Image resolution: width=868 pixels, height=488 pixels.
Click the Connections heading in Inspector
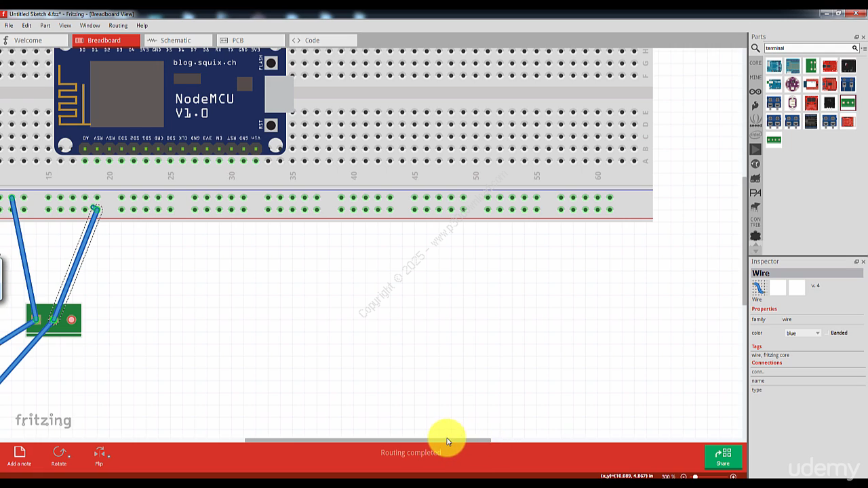tap(767, 363)
